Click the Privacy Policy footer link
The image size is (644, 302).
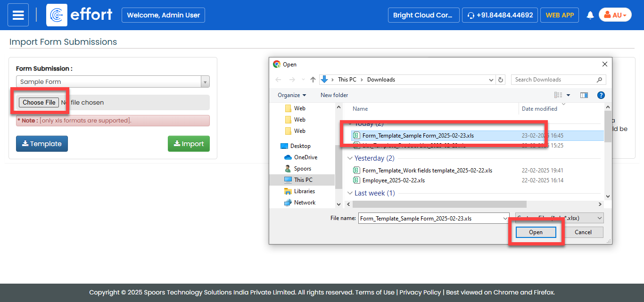tap(420, 292)
